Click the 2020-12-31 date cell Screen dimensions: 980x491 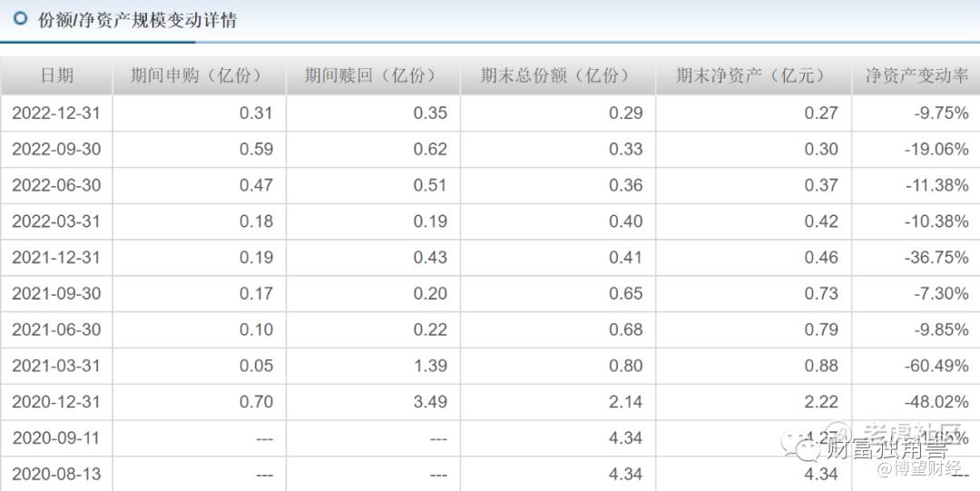click(x=56, y=402)
